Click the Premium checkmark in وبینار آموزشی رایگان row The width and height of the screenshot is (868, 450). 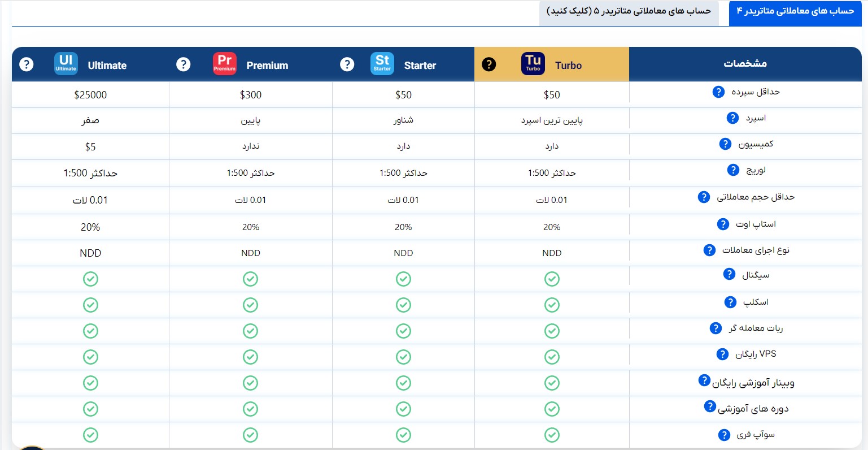tap(251, 383)
